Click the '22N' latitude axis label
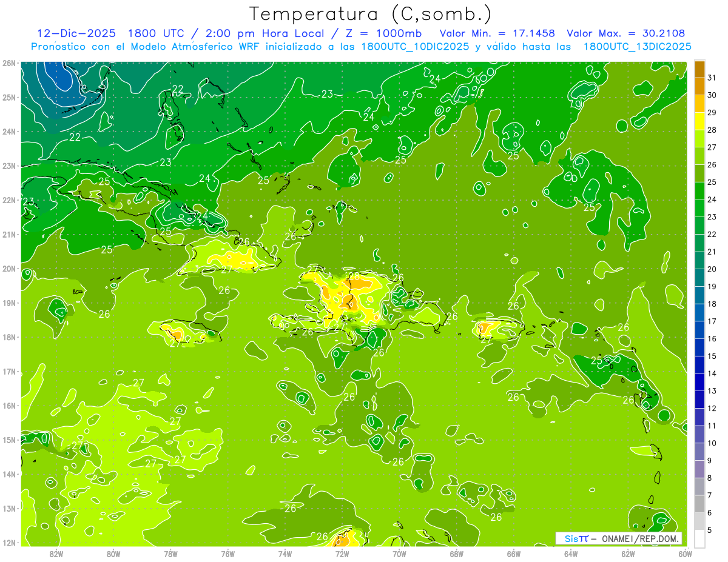Screen dimensions: 728x562 pos(9,200)
